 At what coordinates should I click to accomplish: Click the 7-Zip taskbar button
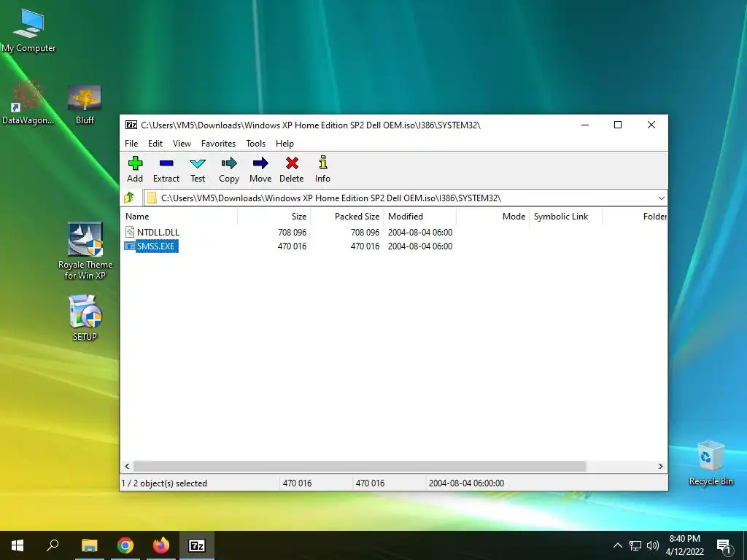tap(197, 545)
